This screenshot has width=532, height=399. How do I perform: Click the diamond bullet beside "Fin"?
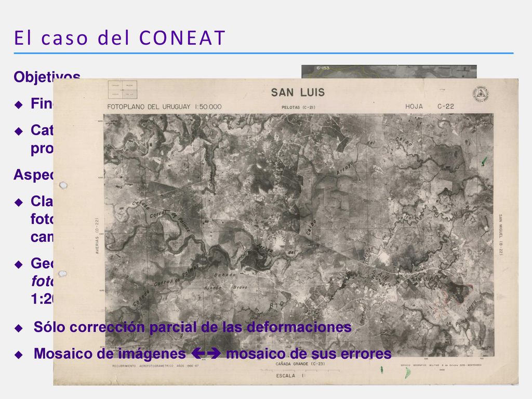pos(19,105)
